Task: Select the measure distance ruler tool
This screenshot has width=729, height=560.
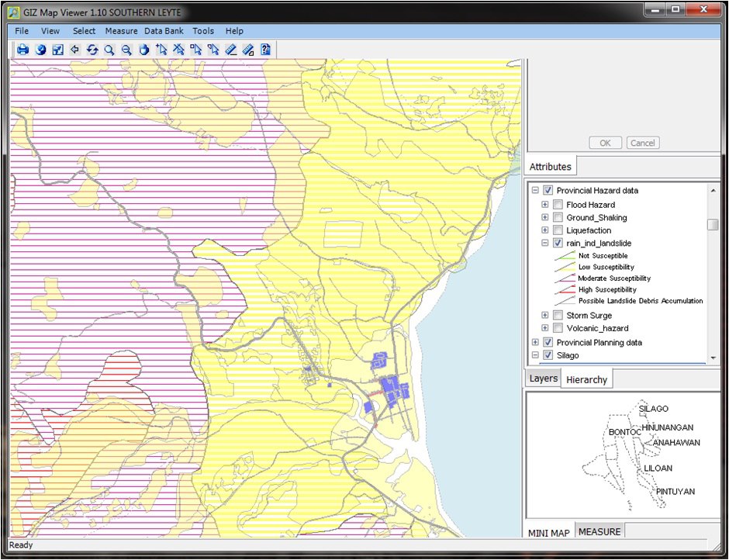Action: [231, 50]
